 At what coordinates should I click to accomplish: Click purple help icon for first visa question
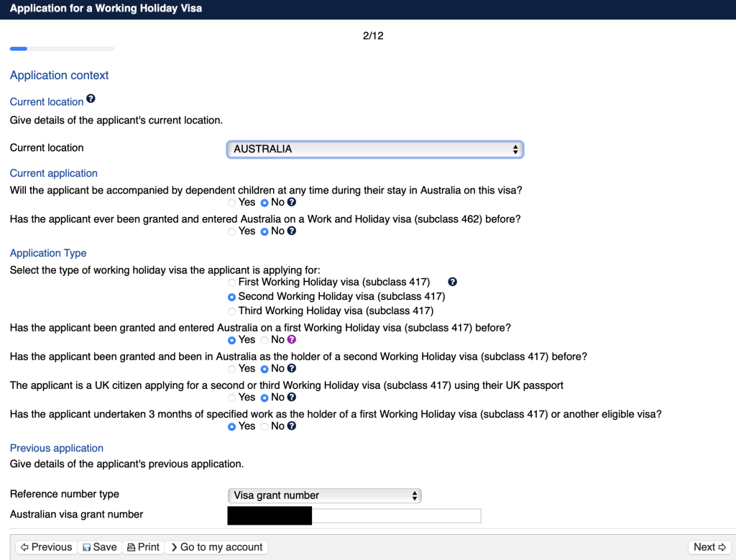point(292,339)
